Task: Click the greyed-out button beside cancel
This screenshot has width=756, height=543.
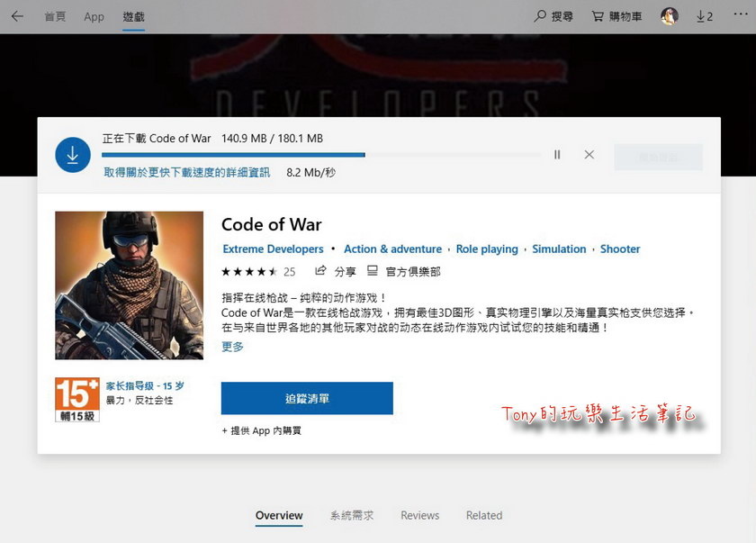Action: pos(658,158)
